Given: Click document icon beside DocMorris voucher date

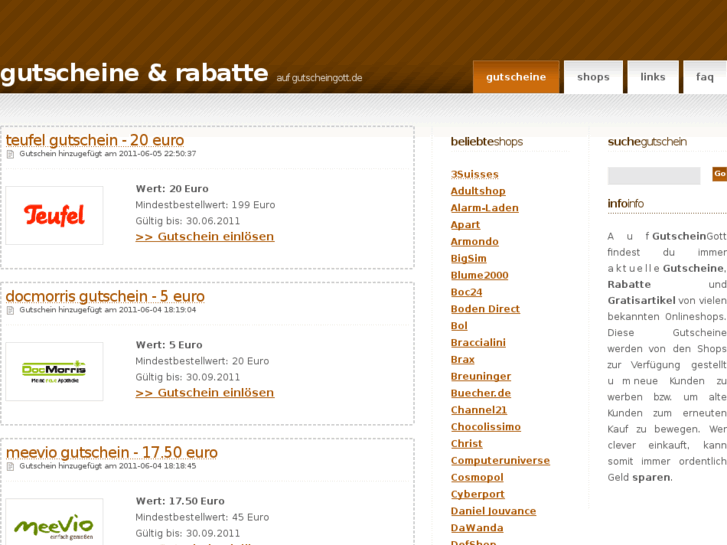Looking at the screenshot, I should pos(11,310).
